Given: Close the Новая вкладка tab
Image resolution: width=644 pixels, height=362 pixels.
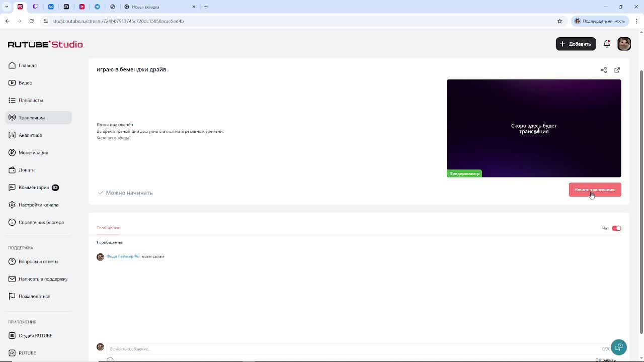Looking at the screenshot, I should coord(194,7).
